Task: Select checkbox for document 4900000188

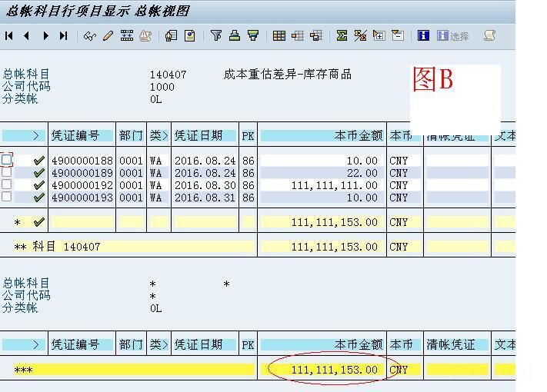Action: pyautogui.click(x=7, y=160)
